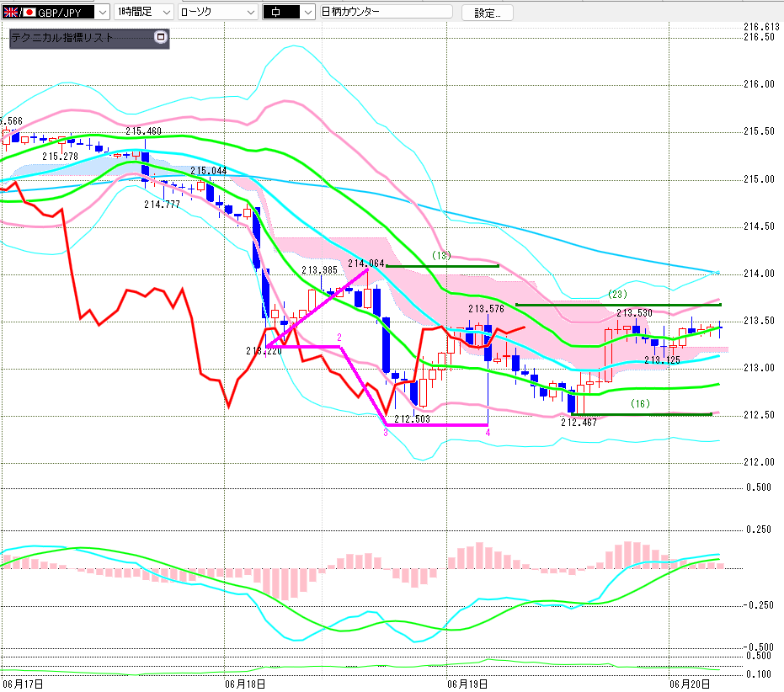
Task: Click the 212.467 low price label
Action: [579, 423]
